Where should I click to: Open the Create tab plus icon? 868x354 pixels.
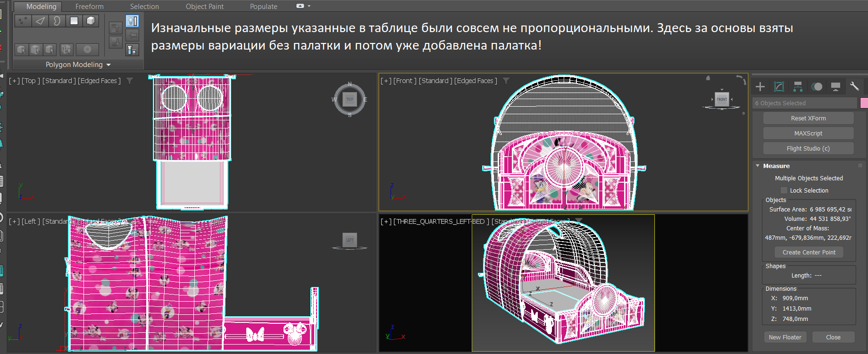point(760,86)
